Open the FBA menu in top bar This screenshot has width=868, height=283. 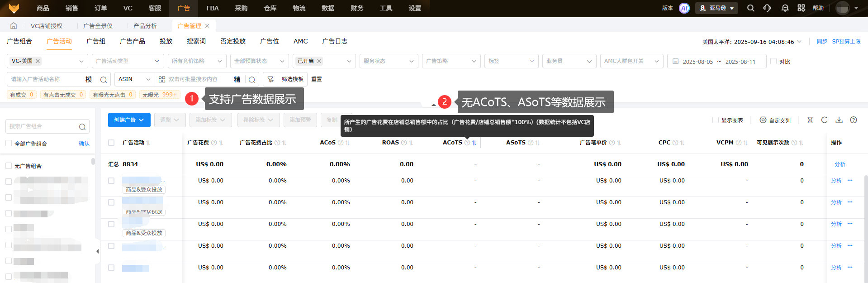[x=212, y=8]
